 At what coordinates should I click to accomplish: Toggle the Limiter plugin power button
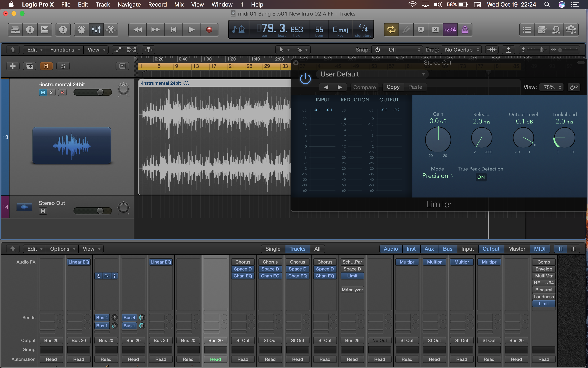[x=305, y=79]
